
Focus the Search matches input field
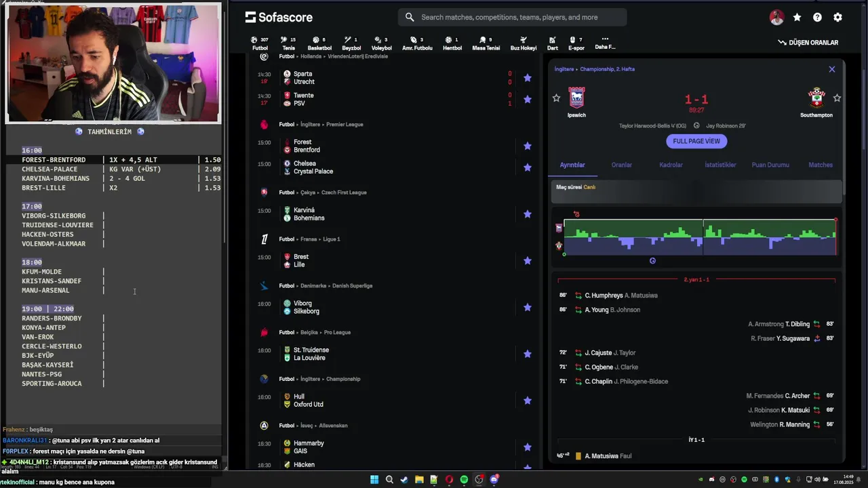coord(512,17)
